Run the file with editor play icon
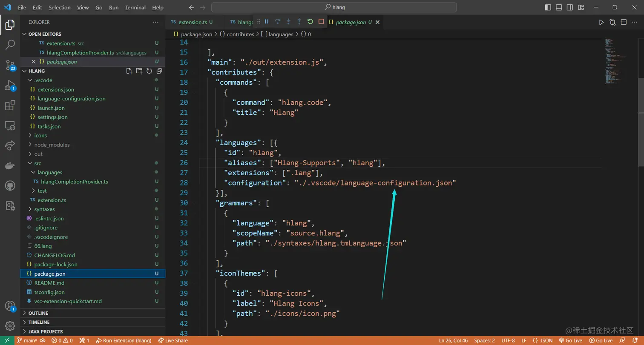Screen dimensions: 644x345 601,22
